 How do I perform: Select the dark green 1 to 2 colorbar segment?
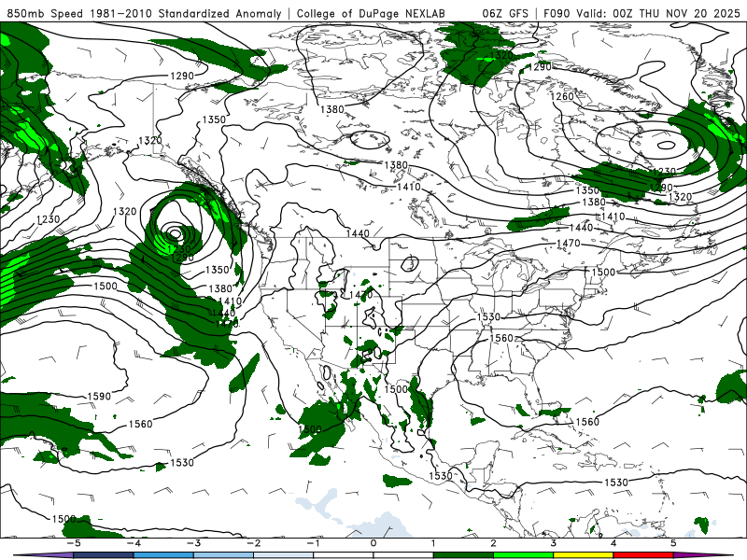pos(463,555)
